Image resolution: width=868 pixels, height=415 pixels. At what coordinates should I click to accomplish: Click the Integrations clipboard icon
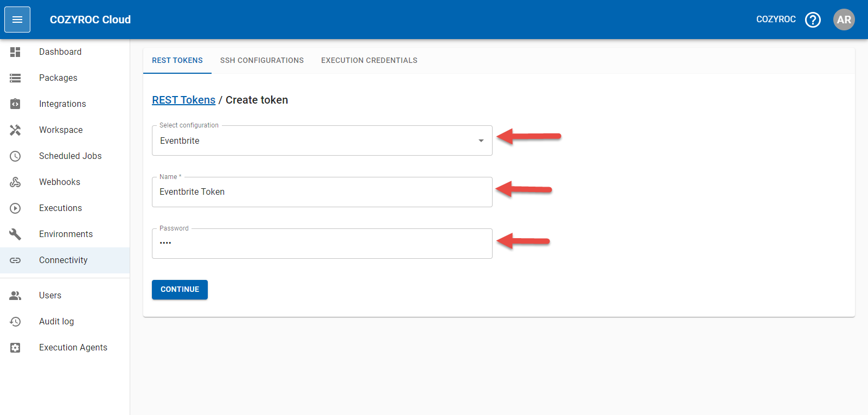(15, 104)
